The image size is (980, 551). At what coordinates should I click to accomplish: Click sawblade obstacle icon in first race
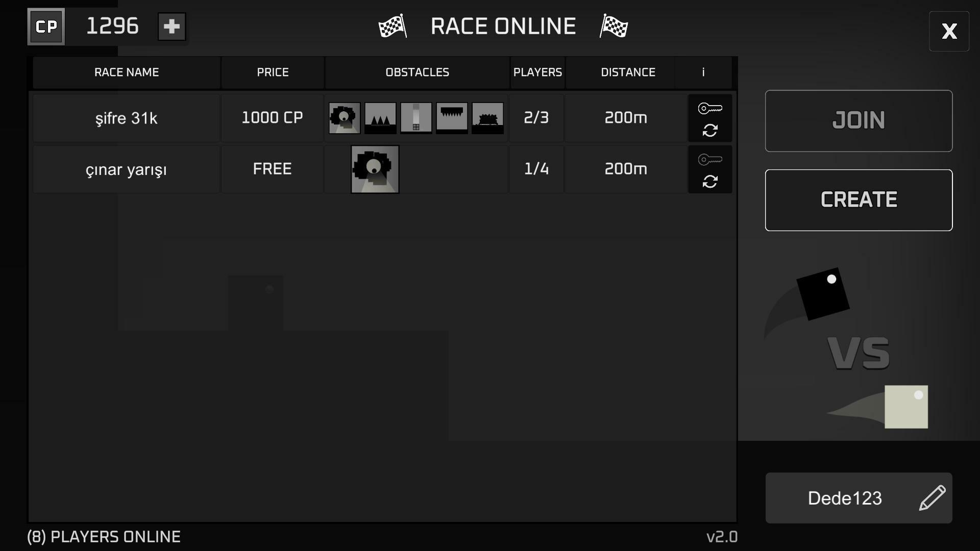point(345,118)
